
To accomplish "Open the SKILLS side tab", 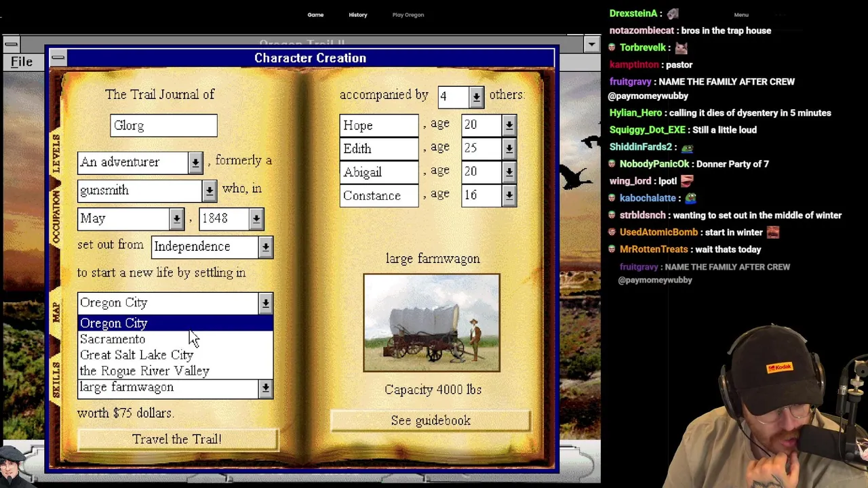I will 56,380.
